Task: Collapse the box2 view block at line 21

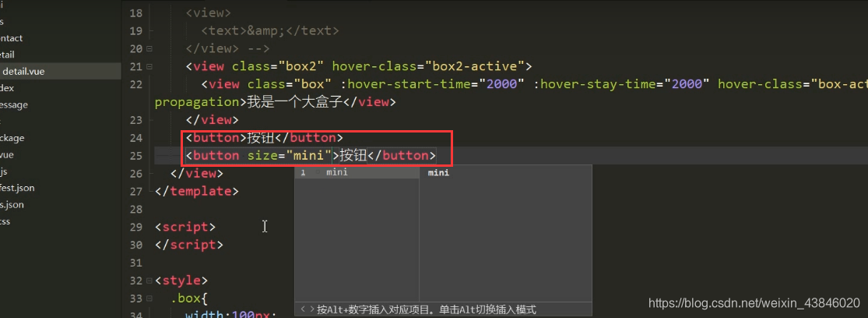Action: 149,67
